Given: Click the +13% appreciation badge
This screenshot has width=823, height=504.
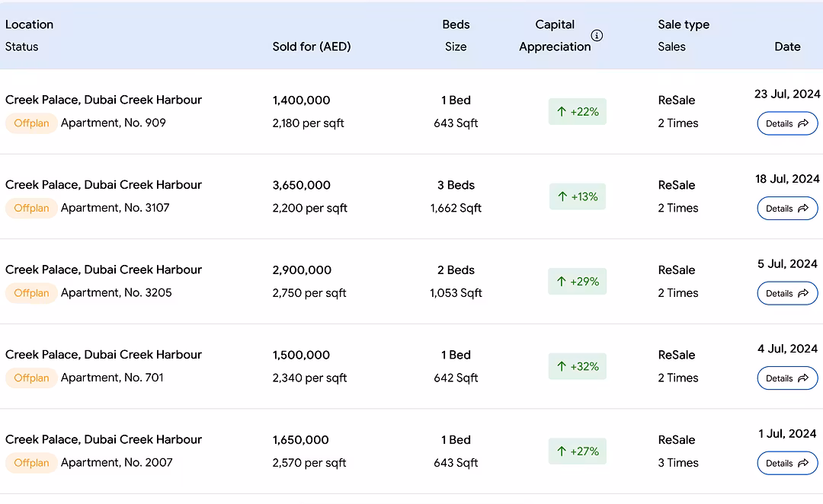Looking at the screenshot, I should coord(578,196).
